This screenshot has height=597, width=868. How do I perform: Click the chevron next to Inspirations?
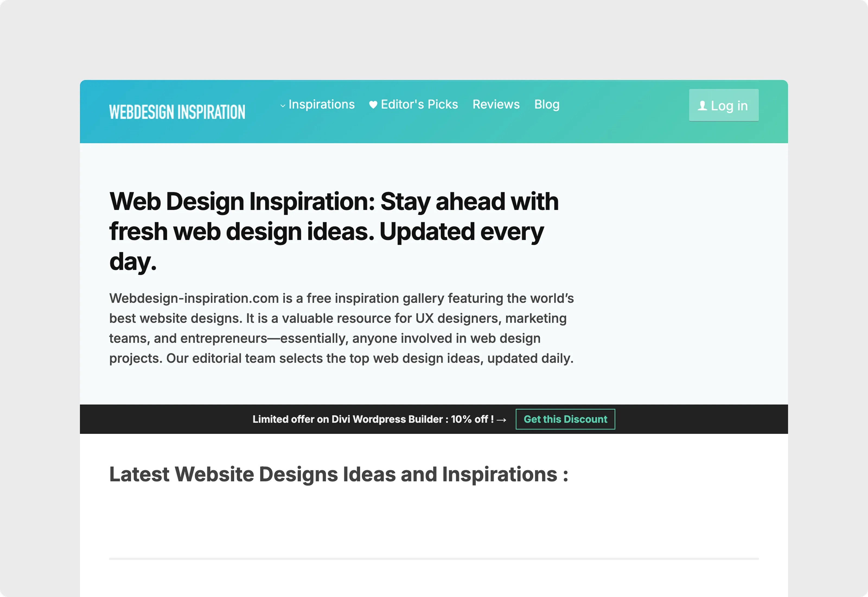283,106
